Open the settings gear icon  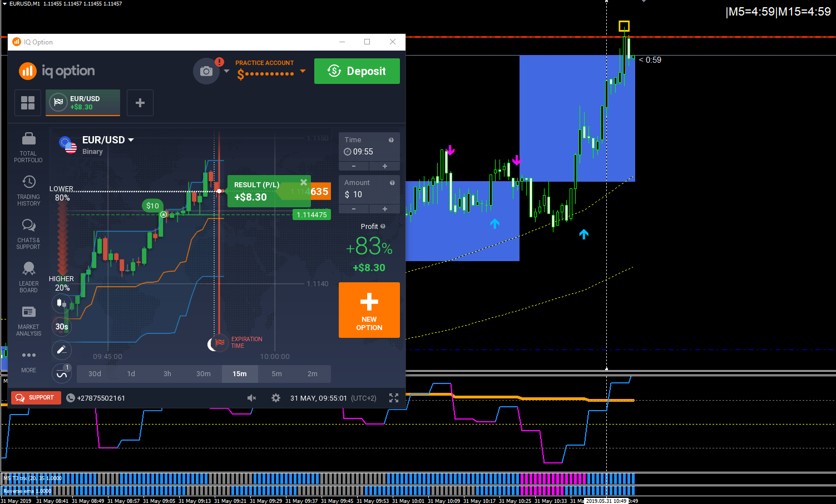[x=276, y=398]
